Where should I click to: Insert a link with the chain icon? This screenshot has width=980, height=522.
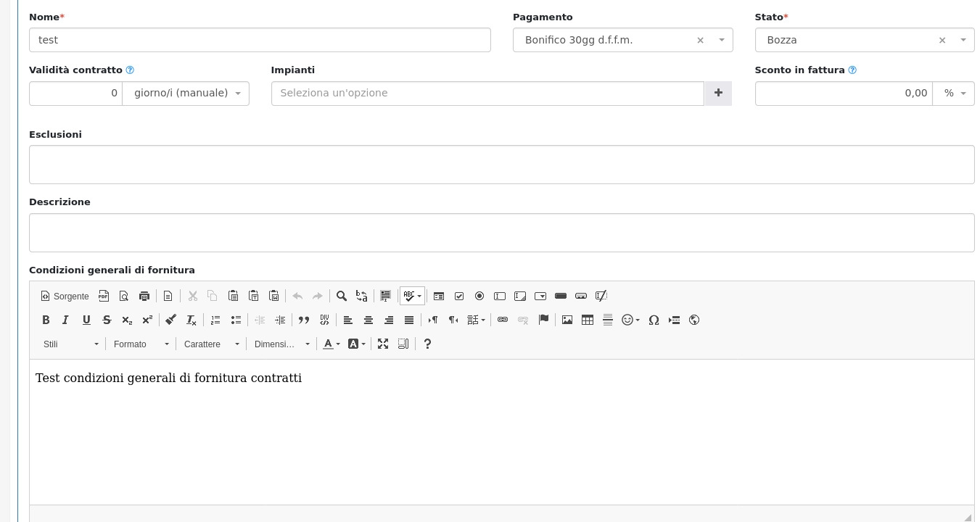(503, 320)
